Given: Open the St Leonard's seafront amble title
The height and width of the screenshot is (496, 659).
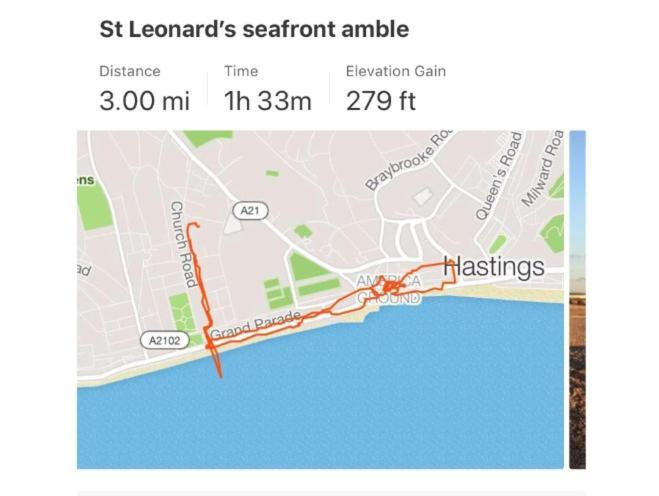Looking at the screenshot, I should point(254,29).
